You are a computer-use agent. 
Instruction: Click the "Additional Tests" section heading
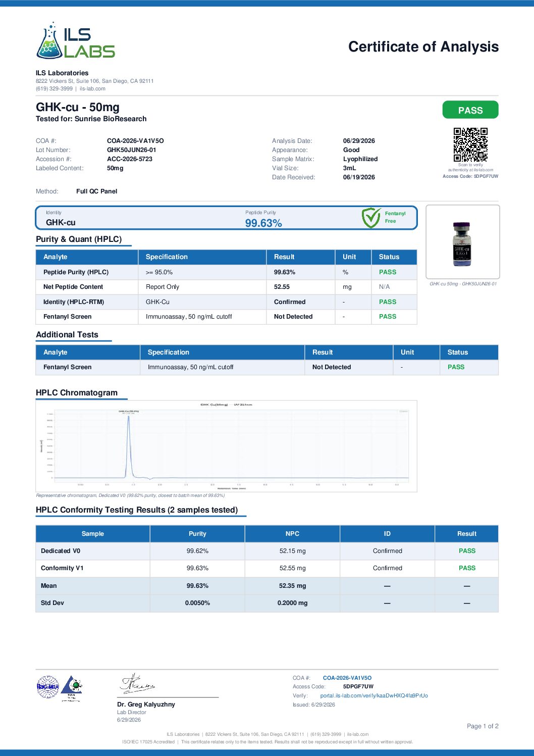coord(67,335)
